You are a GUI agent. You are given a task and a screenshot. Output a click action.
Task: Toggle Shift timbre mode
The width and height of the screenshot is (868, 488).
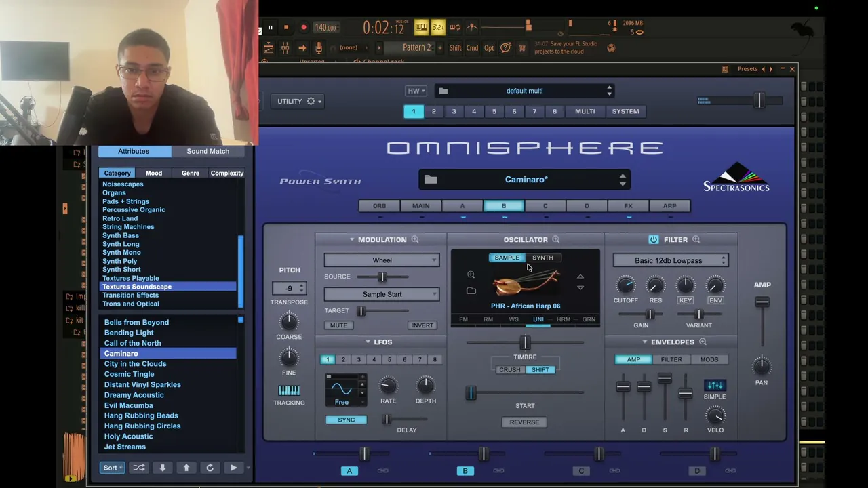(x=540, y=370)
